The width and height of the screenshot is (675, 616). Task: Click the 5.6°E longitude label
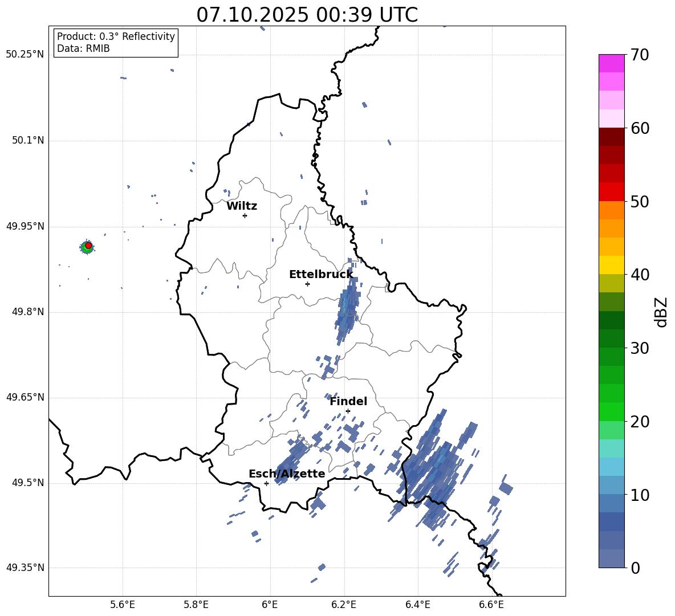122,605
